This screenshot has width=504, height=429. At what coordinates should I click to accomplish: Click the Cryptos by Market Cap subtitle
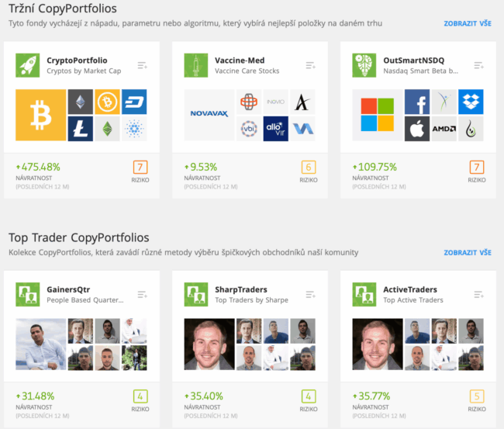(x=84, y=71)
